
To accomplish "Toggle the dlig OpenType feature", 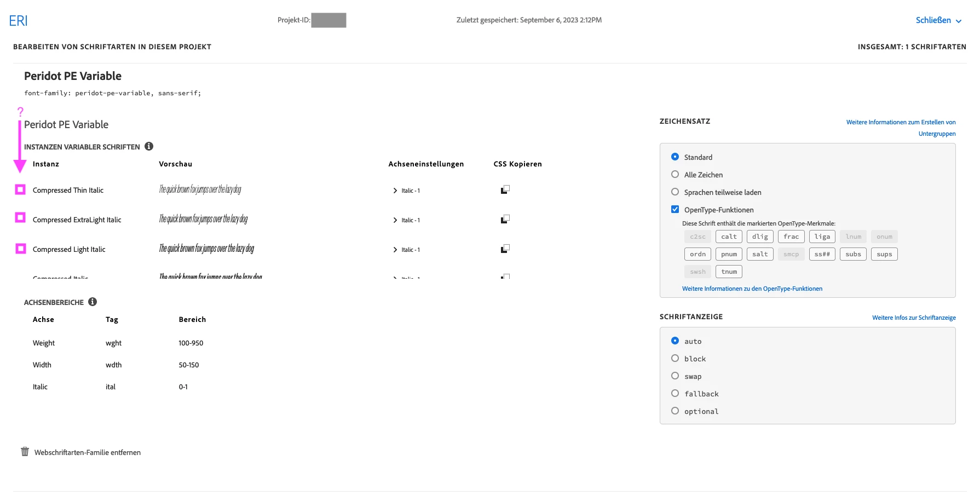I will coord(760,237).
